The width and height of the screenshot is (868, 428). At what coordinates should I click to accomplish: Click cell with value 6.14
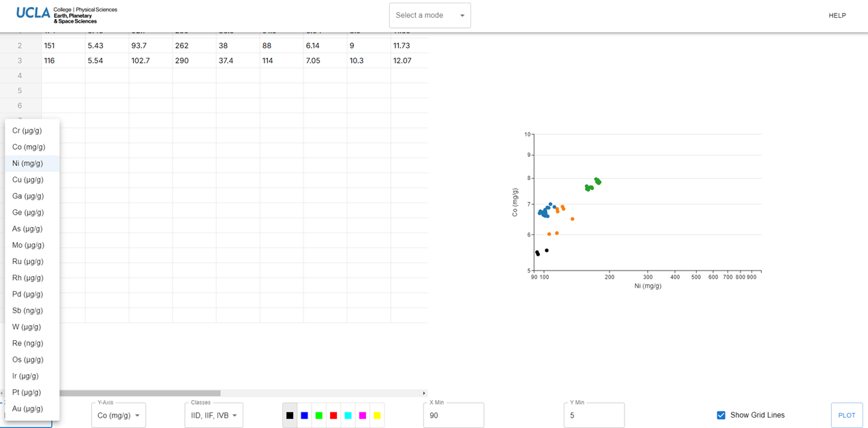pyautogui.click(x=325, y=46)
